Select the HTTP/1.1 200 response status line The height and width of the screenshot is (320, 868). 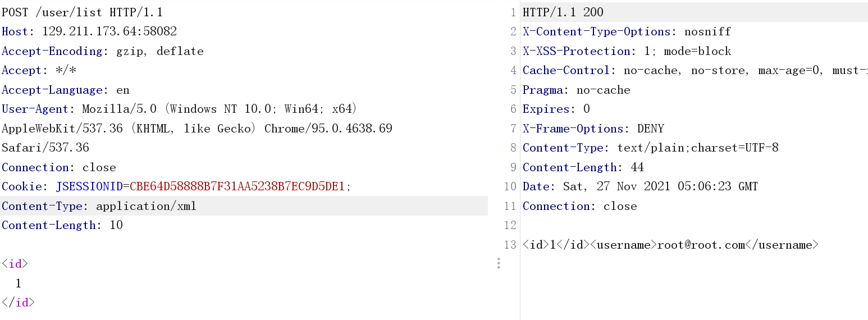[x=563, y=12]
